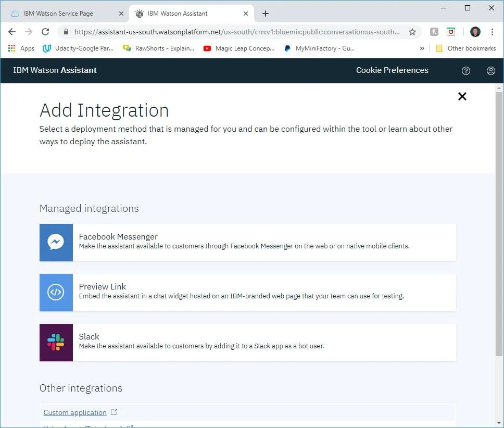Close the IBM Watson Assistant tab
The width and height of the screenshot is (504, 428).
pos(246,14)
